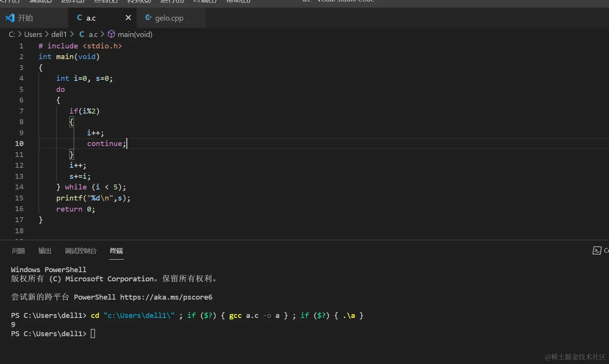The width and height of the screenshot is (609, 364).
Task: Focus the empty terminal prompt with cursor
Action: click(93, 334)
